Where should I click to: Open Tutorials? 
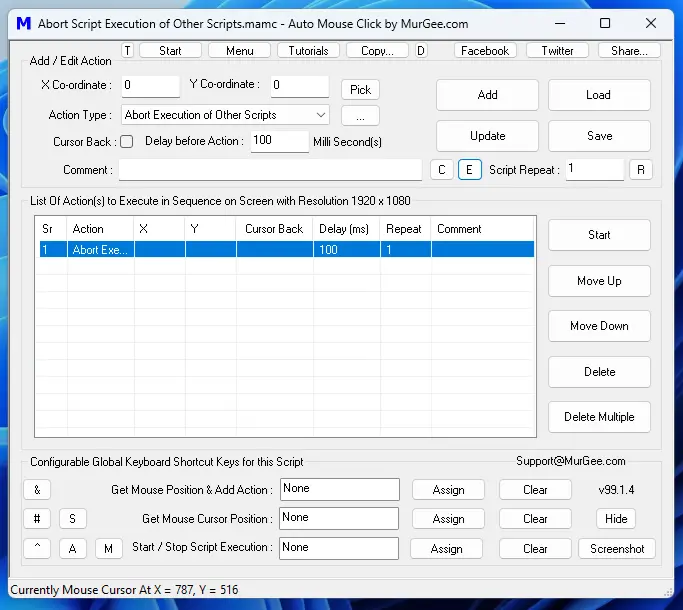click(x=308, y=51)
